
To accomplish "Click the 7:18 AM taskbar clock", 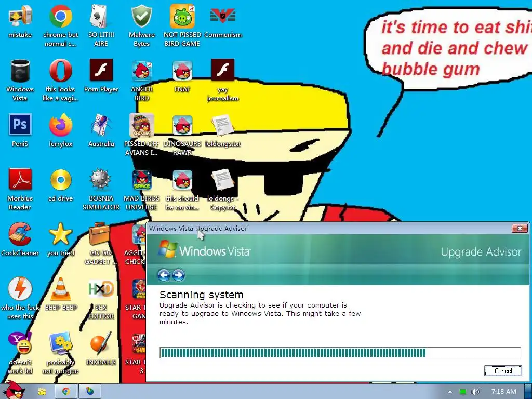I will click(504, 392).
